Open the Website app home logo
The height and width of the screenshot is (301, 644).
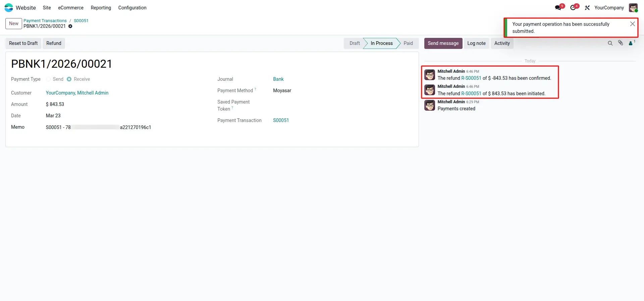tap(9, 8)
